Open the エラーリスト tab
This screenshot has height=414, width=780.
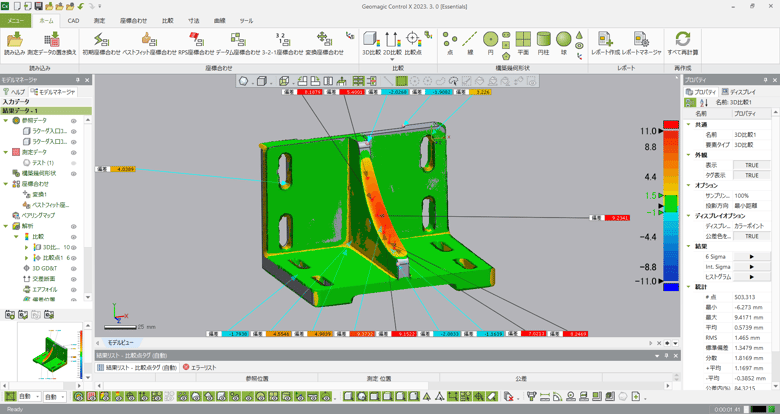pos(199,367)
